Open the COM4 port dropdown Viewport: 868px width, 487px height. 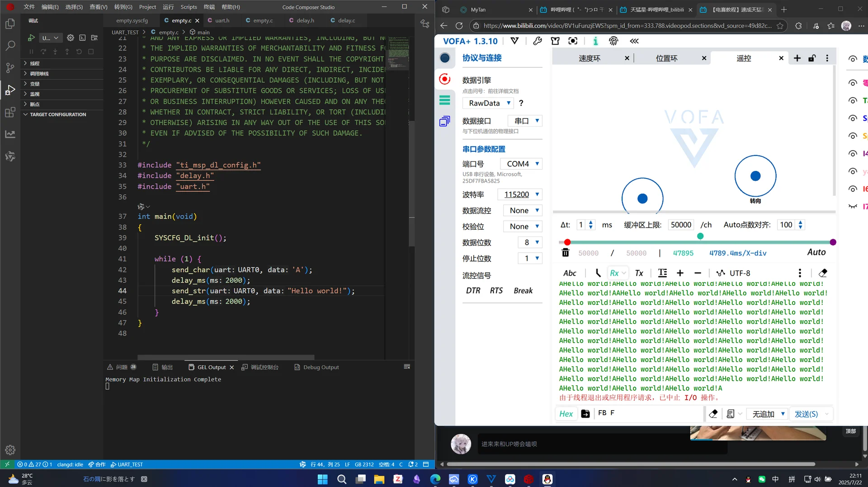coord(521,164)
